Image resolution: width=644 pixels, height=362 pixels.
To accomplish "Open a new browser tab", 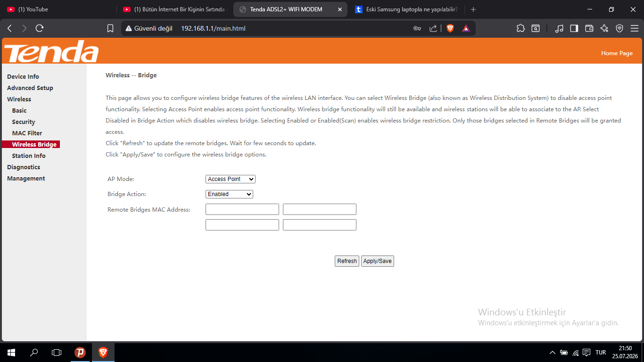I will 473,9.
